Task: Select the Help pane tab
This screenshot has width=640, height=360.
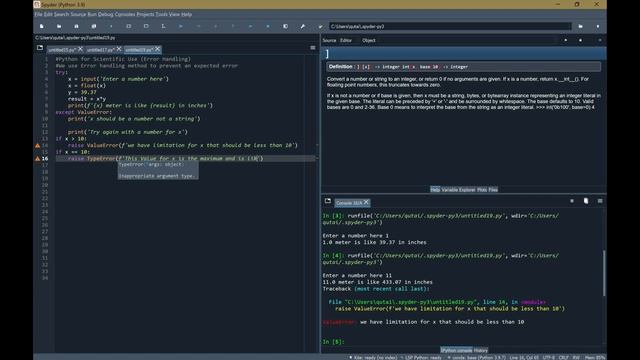Action: [435, 189]
